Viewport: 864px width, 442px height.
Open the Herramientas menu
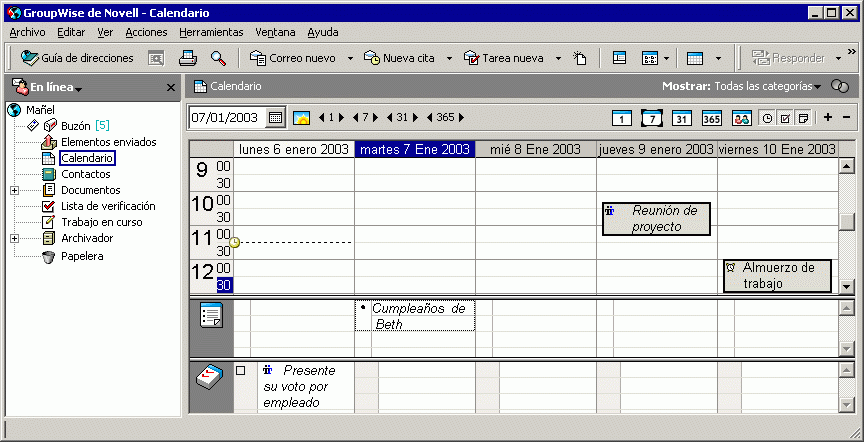click(x=211, y=33)
